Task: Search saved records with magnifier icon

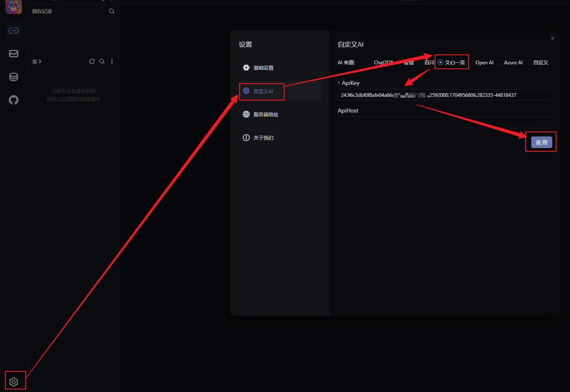Action: click(112, 11)
